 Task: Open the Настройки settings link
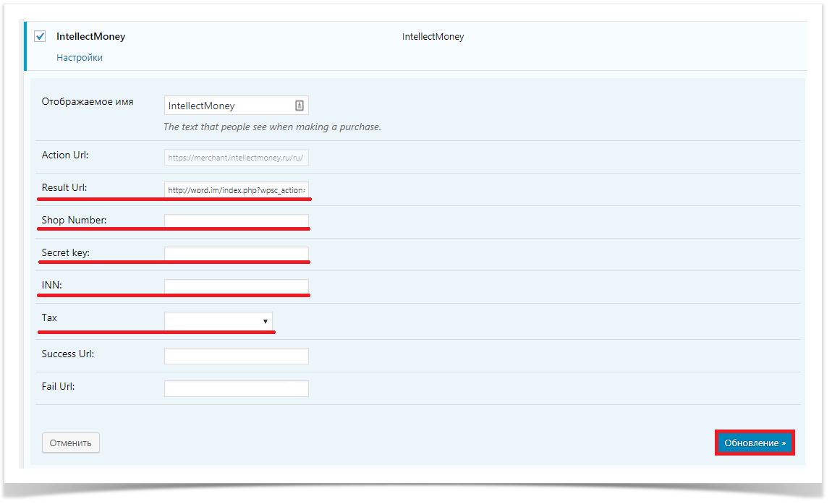80,58
